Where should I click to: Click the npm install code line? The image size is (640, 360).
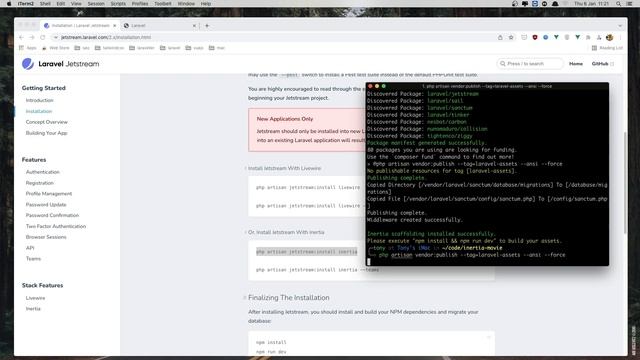[x=271, y=342]
